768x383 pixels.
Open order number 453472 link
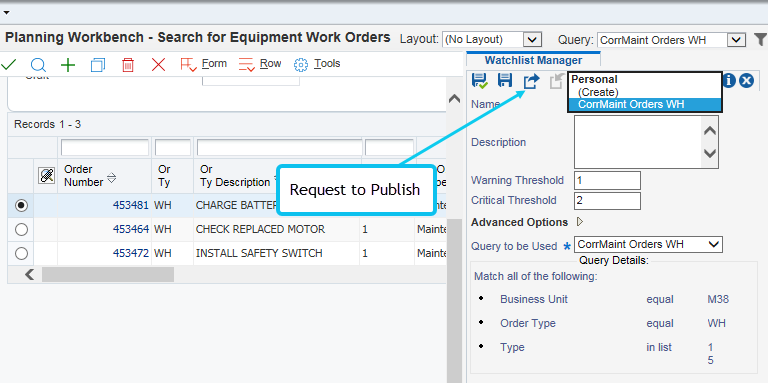tap(130, 253)
